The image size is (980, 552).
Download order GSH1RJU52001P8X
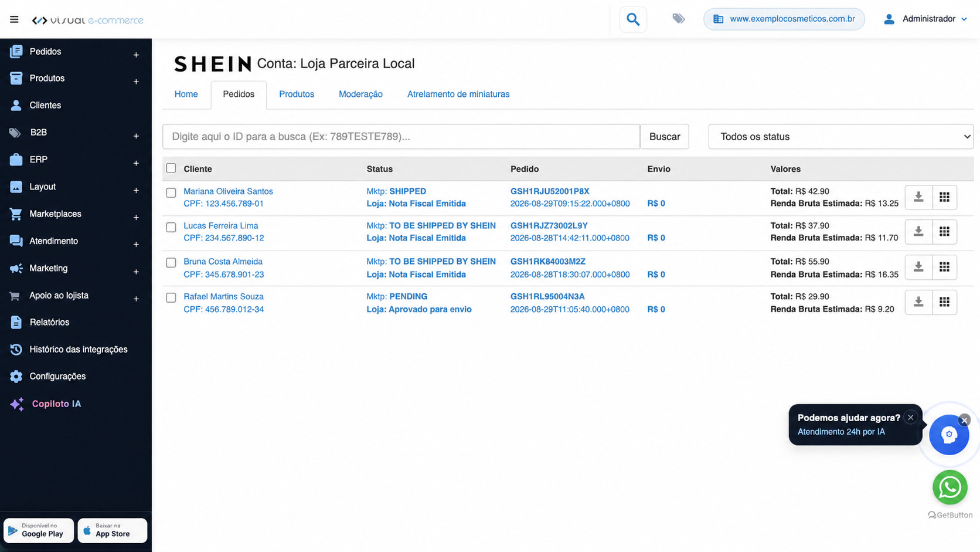point(918,197)
